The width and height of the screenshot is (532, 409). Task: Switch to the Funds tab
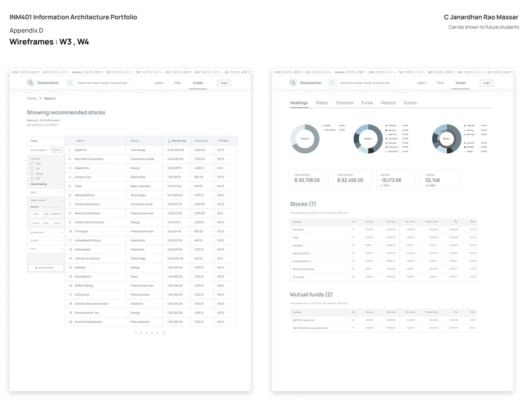(367, 103)
